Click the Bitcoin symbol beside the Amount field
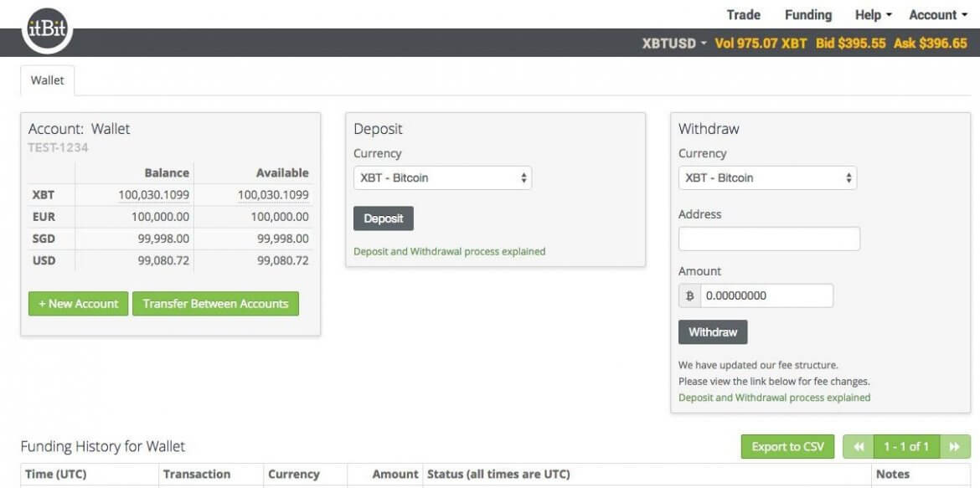 point(689,295)
